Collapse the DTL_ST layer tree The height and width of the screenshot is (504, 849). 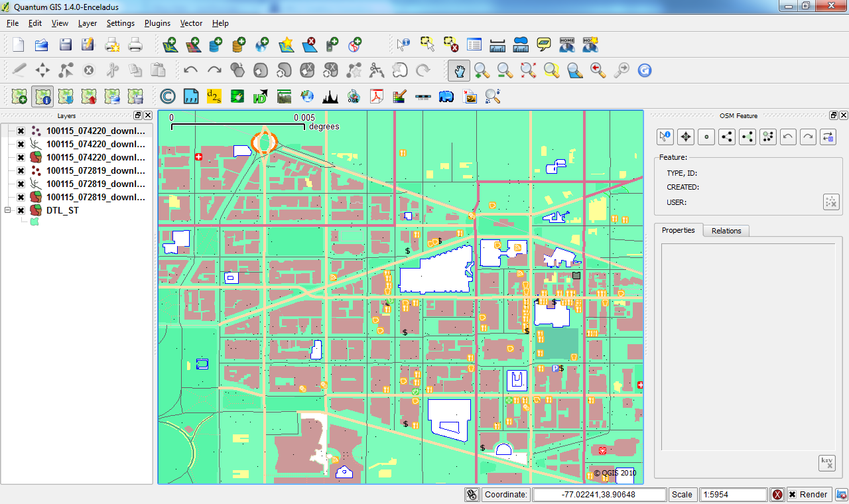click(9, 210)
